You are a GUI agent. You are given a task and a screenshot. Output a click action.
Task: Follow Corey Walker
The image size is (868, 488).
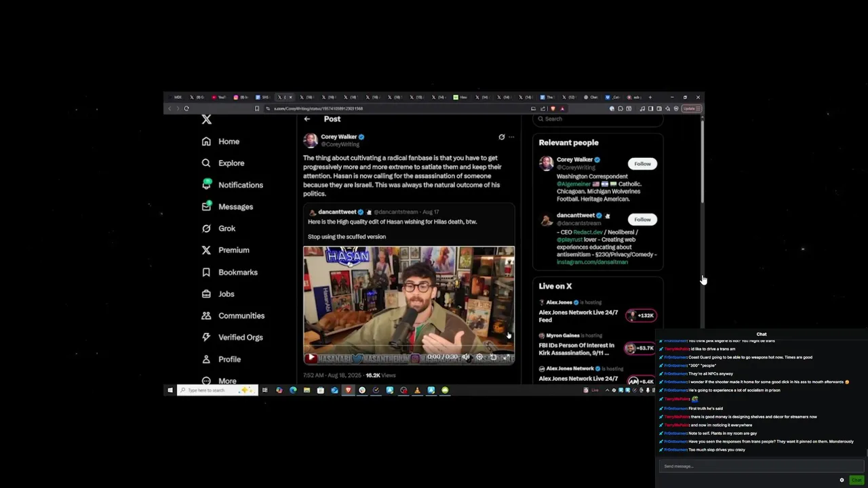tap(642, 164)
